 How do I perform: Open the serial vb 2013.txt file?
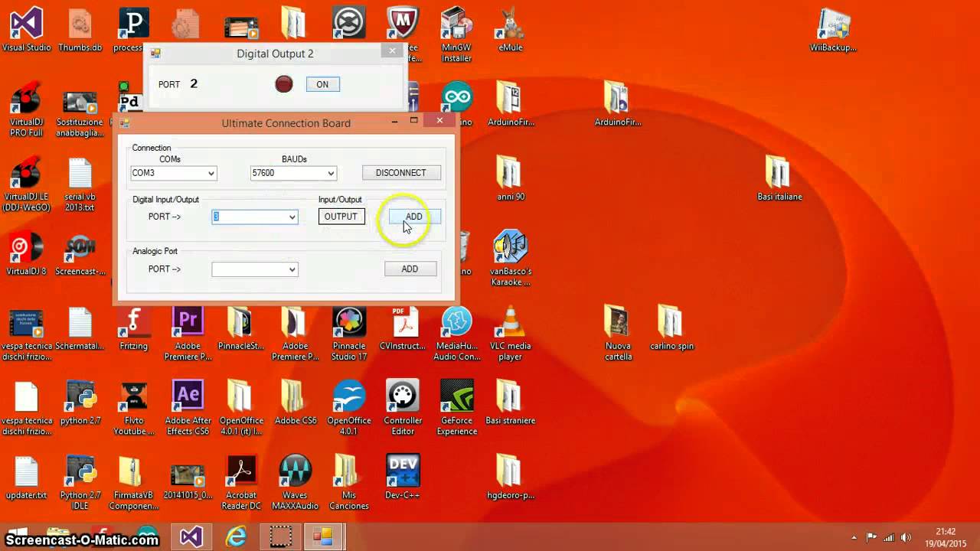coord(80,185)
